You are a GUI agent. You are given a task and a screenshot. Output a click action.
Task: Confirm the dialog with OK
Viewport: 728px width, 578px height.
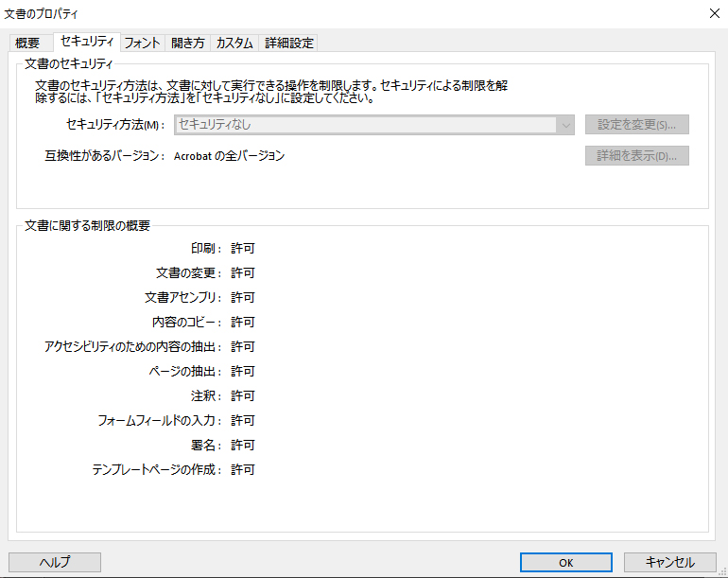565,562
